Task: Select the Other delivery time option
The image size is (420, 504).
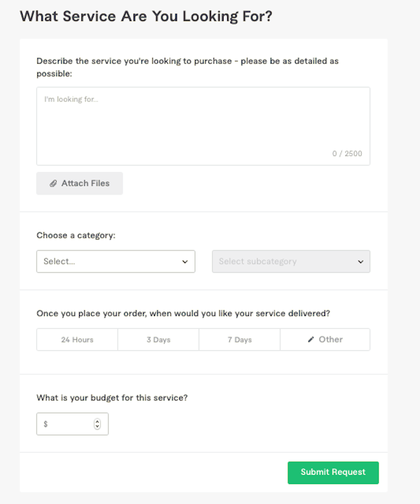Action: [x=325, y=339]
